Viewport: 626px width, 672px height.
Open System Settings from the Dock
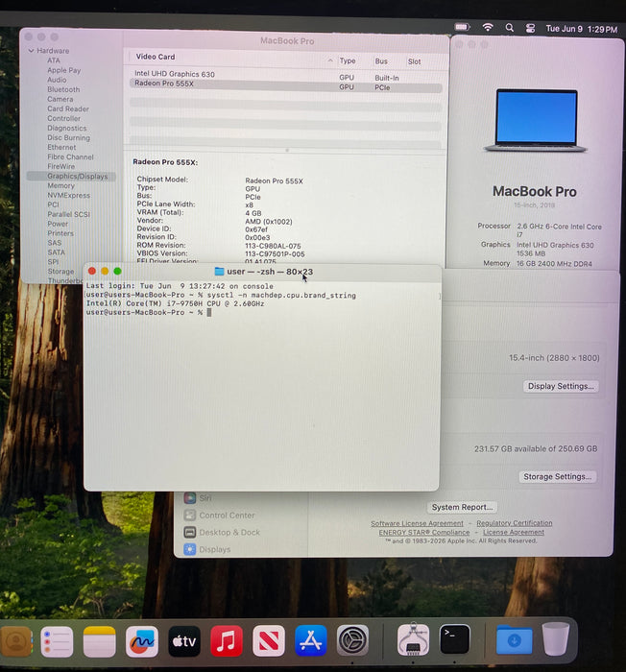pyautogui.click(x=352, y=641)
